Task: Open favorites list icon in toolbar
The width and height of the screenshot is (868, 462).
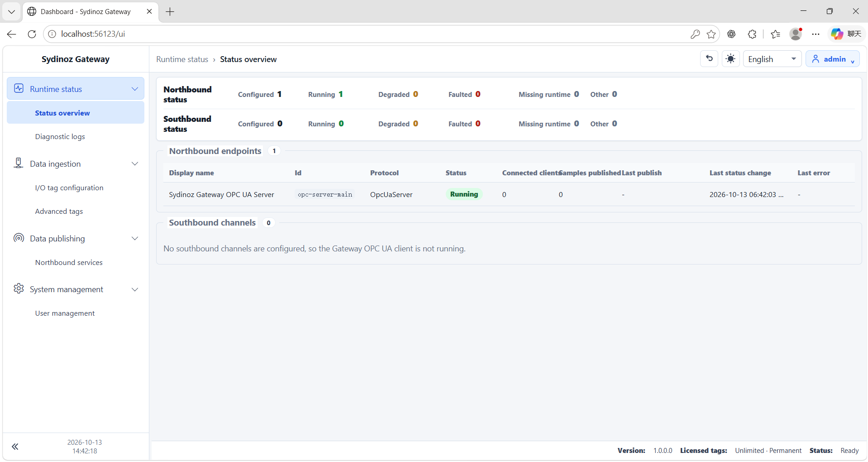Action: pos(775,34)
